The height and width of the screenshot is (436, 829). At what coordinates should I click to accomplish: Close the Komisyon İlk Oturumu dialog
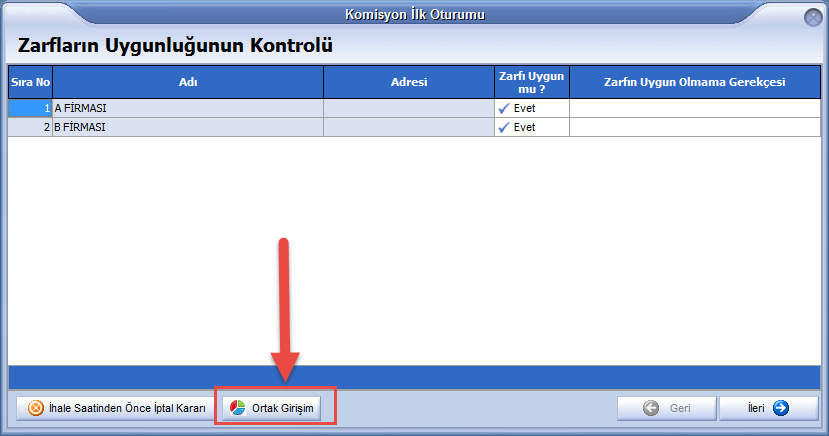pos(813,17)
